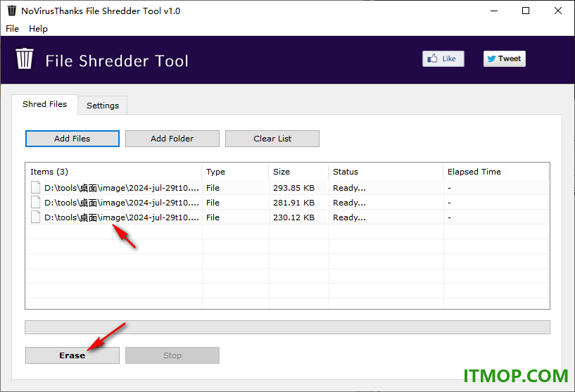Select the file path in the 230.12 KB row
This screenshot has width=575, height=392.
[121, 217]
